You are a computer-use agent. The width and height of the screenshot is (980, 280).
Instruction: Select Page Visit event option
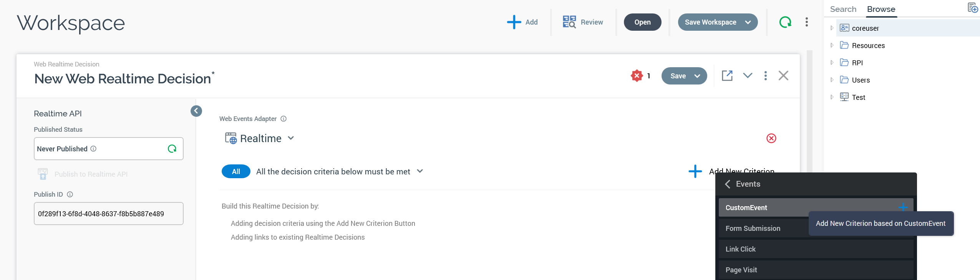click(741, 270)
